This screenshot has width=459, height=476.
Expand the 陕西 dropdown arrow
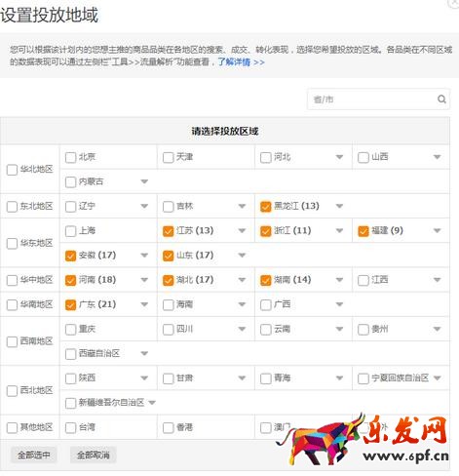pos(144,378)
